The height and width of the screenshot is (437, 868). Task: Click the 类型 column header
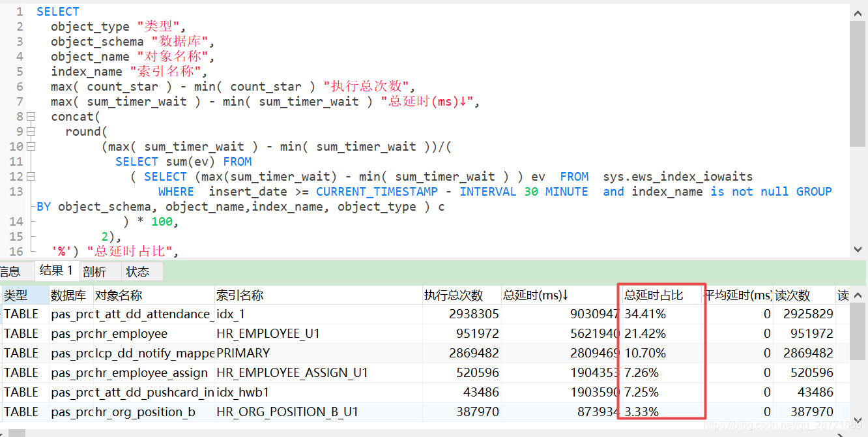coord(25,295)
